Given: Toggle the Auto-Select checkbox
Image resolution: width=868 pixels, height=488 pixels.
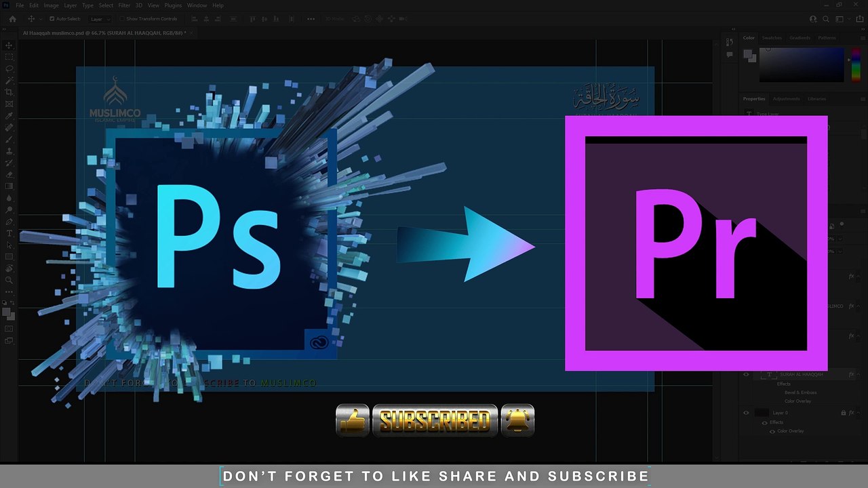Looking at the screenshot, I should [52, 19].
